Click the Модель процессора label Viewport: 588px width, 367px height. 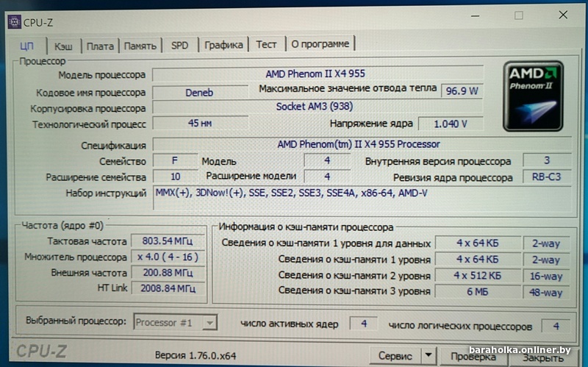click(101, 75)
